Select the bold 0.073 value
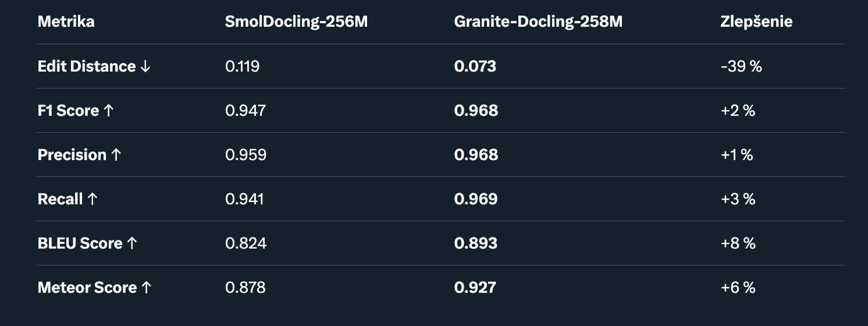 (x=475, y=66)
